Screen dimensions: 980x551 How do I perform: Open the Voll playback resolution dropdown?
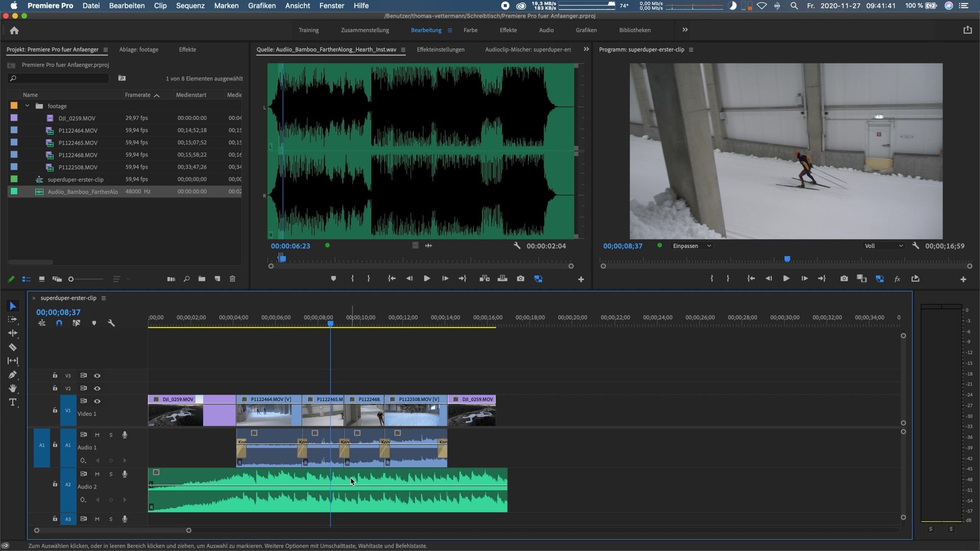tap(884, 246)
